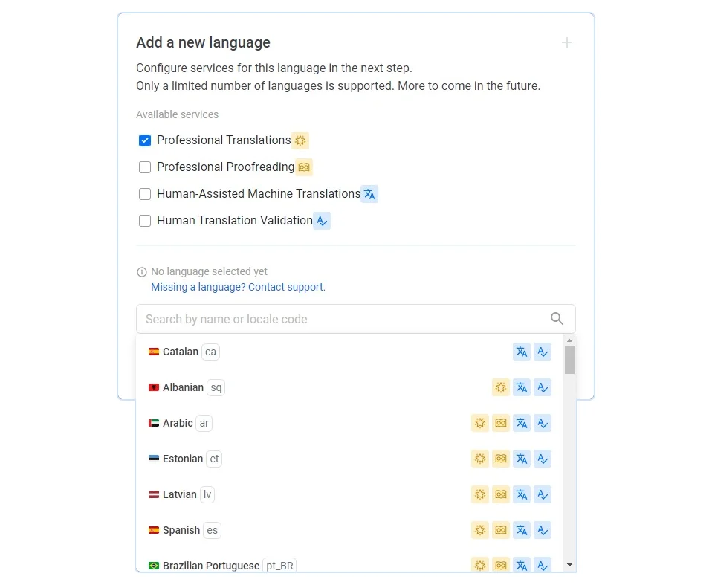Select the machine translation icon next to Catalan
Viewport: 712px width, 588px height.
coord(522,352)
